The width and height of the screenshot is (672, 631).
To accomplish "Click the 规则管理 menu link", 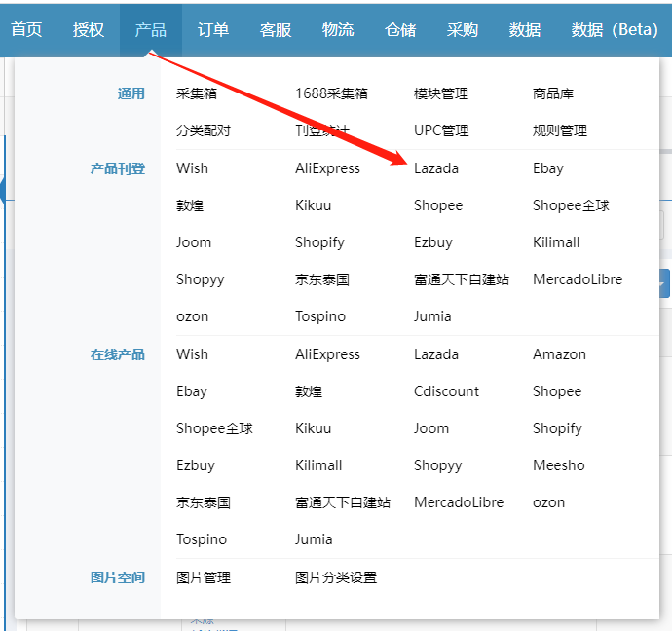I will point(559,130).
